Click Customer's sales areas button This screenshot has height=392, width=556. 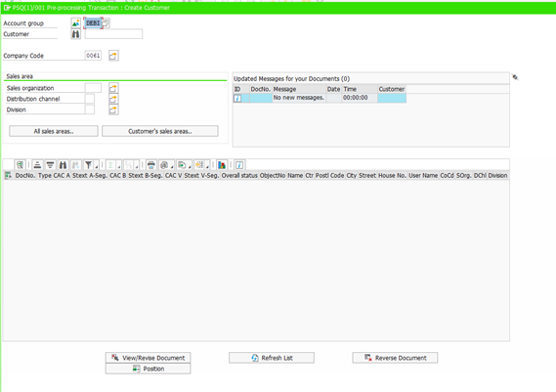coord(160,131)
